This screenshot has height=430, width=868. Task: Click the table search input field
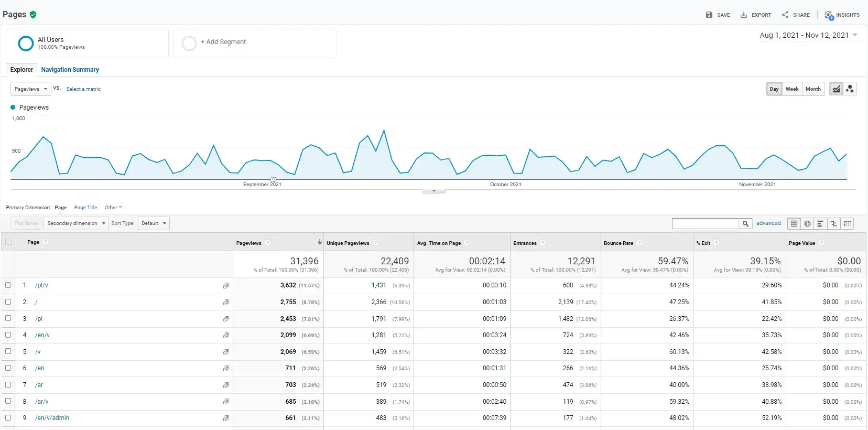tap(706, 224)
